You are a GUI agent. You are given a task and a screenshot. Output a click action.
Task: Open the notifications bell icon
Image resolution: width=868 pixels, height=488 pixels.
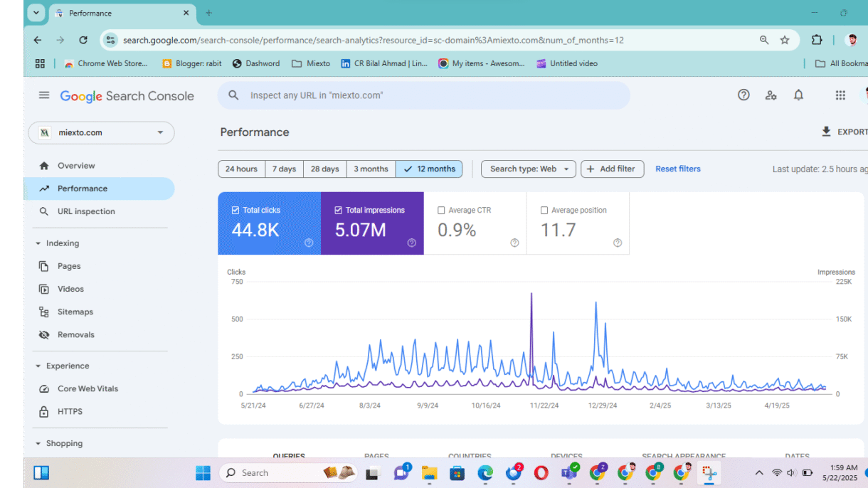(798, 95)
